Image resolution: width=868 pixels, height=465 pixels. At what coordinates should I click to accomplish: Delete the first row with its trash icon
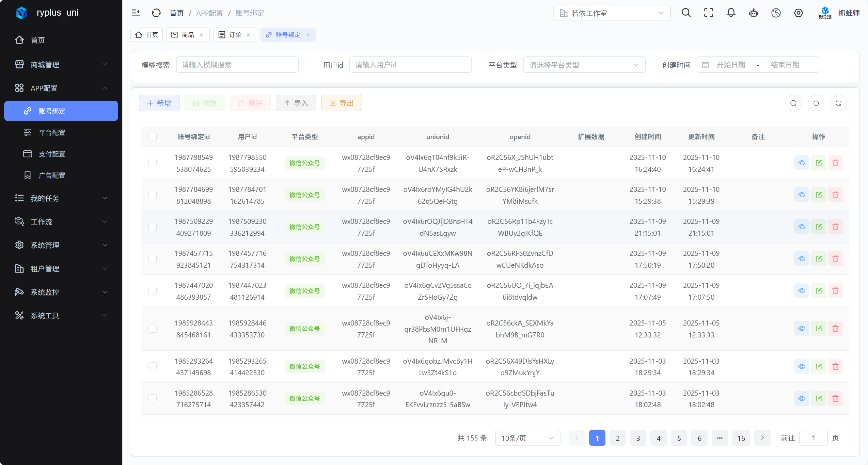(835, 163)
